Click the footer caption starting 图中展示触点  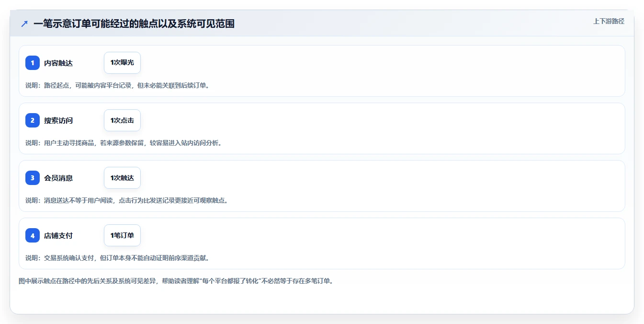coord(176,281)
